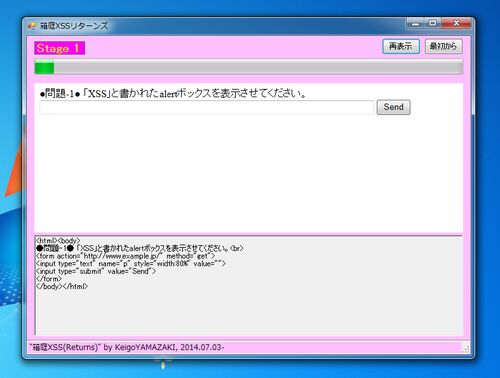Image resolution: width=500 pixels, height=378 pixels.
Task: Click the window resize grip in the status bar
Action: tap(466, 349)
